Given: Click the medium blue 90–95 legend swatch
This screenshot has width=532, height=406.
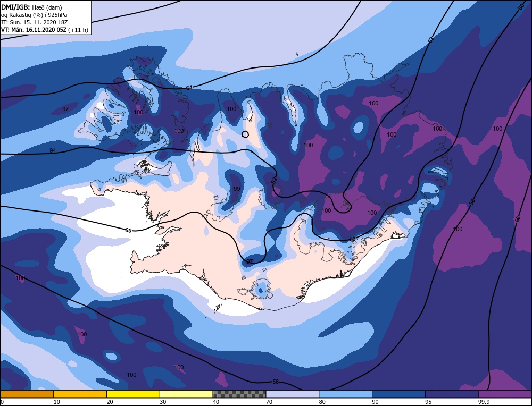Looking at the screenshot, I should tap(398, 394).
